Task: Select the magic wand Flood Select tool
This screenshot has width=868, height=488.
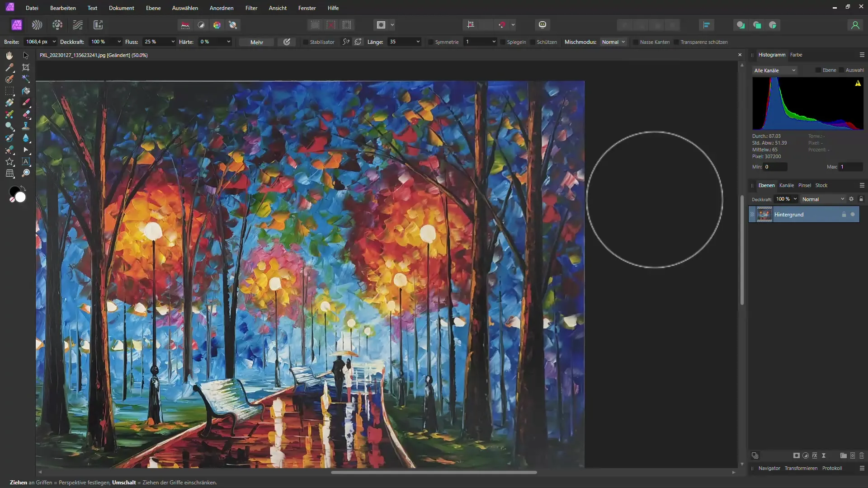Action: tap(26, 79)
